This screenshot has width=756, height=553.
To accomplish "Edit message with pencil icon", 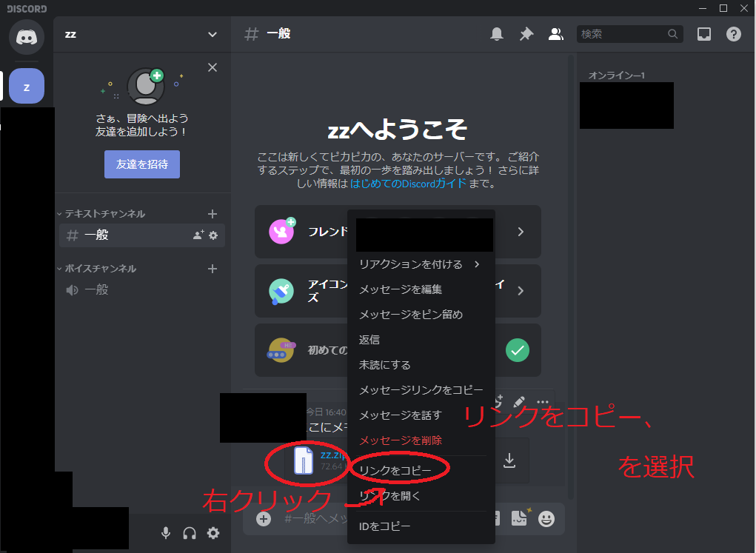I will click(x=519, y=402).
